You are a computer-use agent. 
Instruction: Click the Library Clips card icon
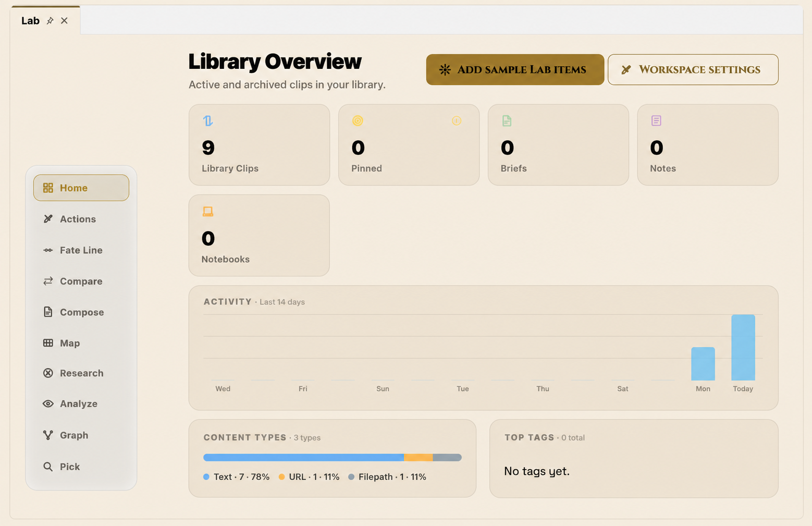tap(208, 121)
